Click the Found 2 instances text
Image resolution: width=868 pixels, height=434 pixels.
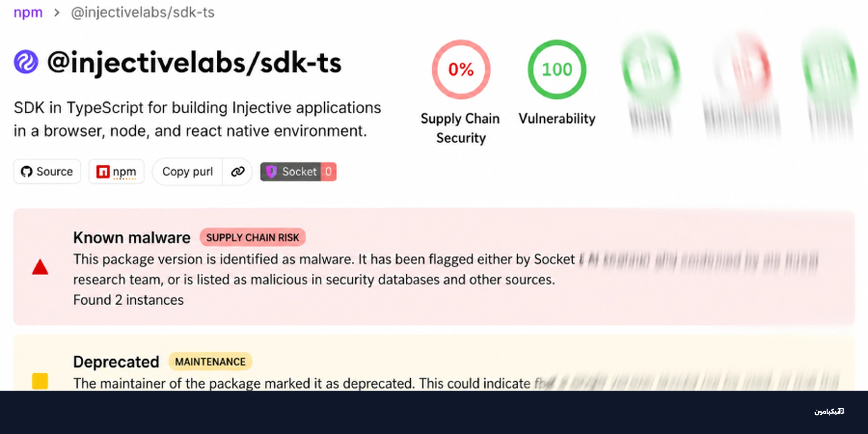pos(128,300)
